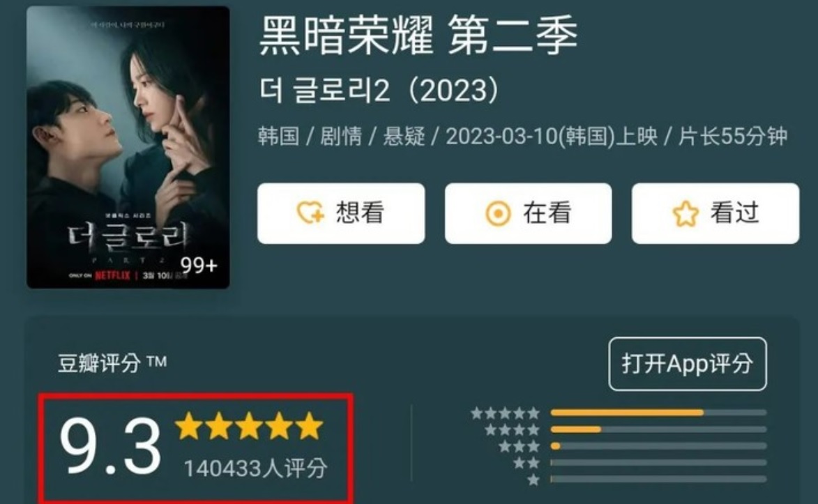The height and width of the screenshot is (504, 818).
Task: Open the movie poster thumbnail
Action: (x=128, y=147)
